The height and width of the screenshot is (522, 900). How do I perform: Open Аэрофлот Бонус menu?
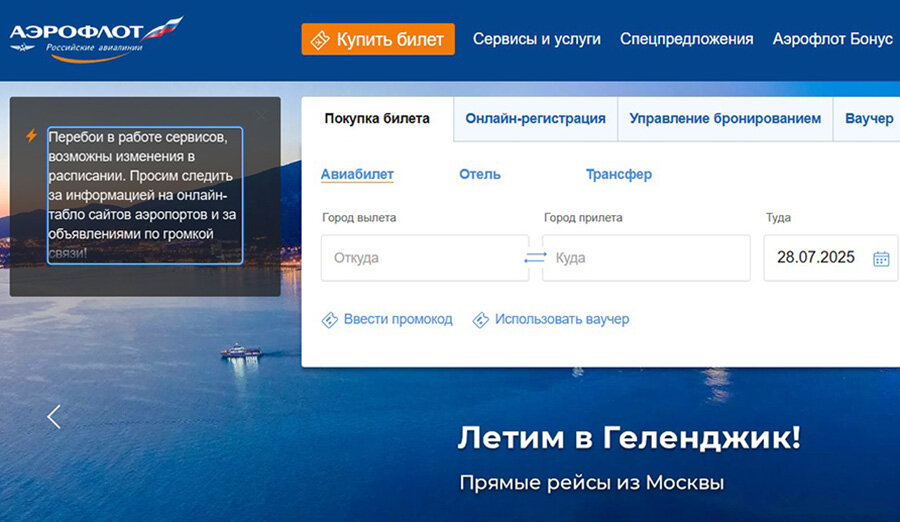(832, 39)
